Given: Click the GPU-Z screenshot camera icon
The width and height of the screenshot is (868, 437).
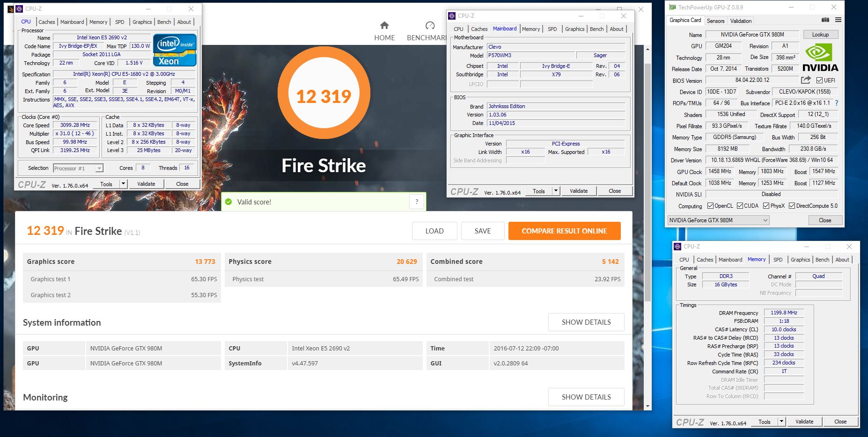Looking at the screenshot, I should pos(825,20).
